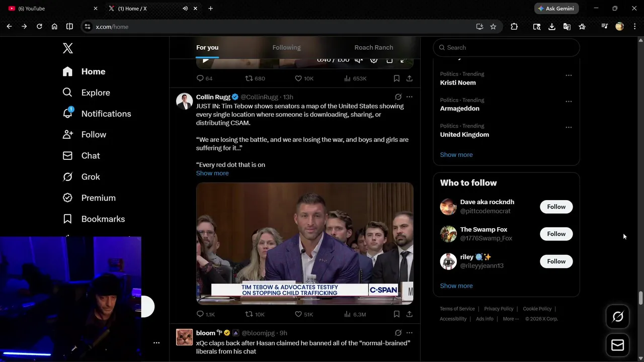This screenshot has width=644, height=362.
Task: Follow Dave aka rockndh
Action: click(556, 207)
